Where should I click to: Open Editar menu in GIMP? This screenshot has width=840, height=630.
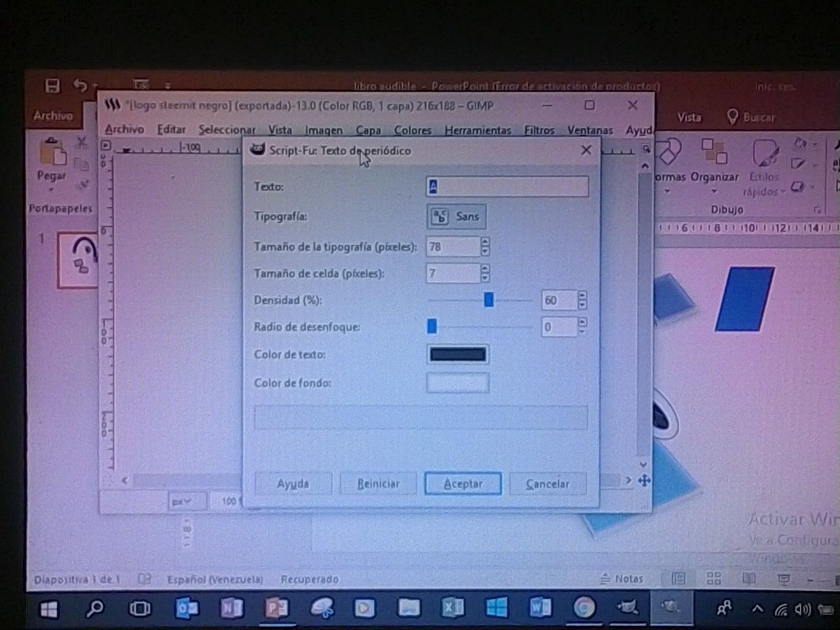pyautogui.click(x=171, y=129)
